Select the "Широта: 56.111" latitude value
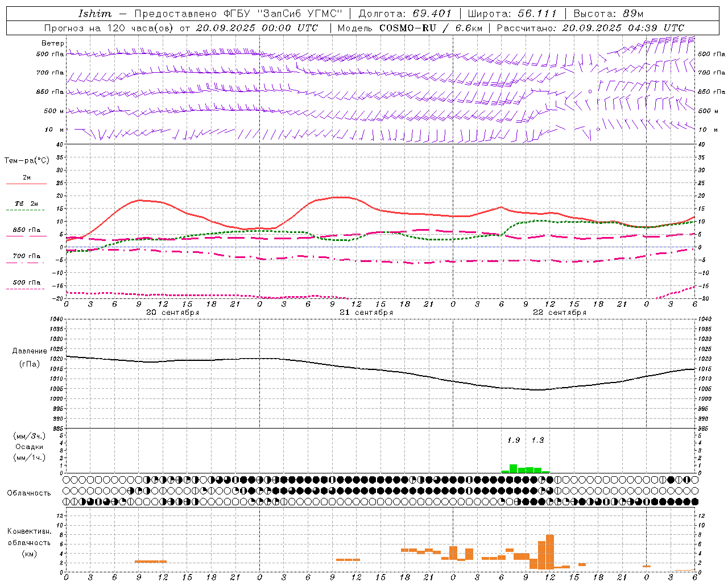The width and height of the screenshot is (728, 582). [512, 14]
